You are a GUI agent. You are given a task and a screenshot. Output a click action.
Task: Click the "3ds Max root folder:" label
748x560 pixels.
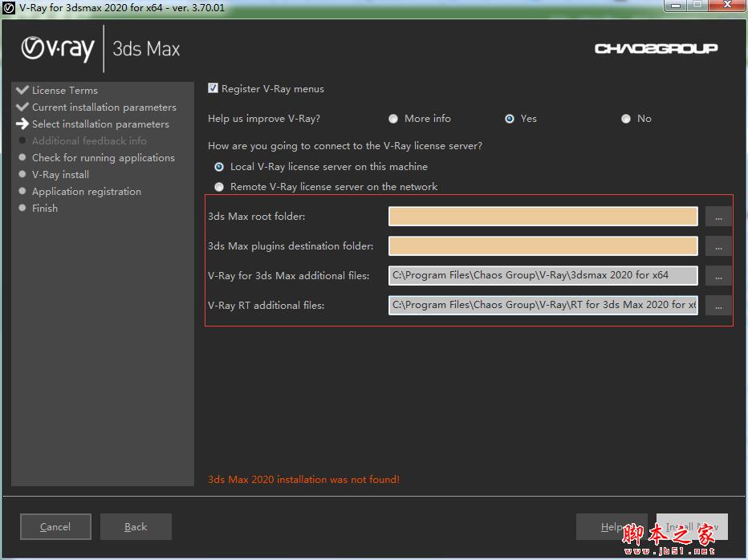257,217
